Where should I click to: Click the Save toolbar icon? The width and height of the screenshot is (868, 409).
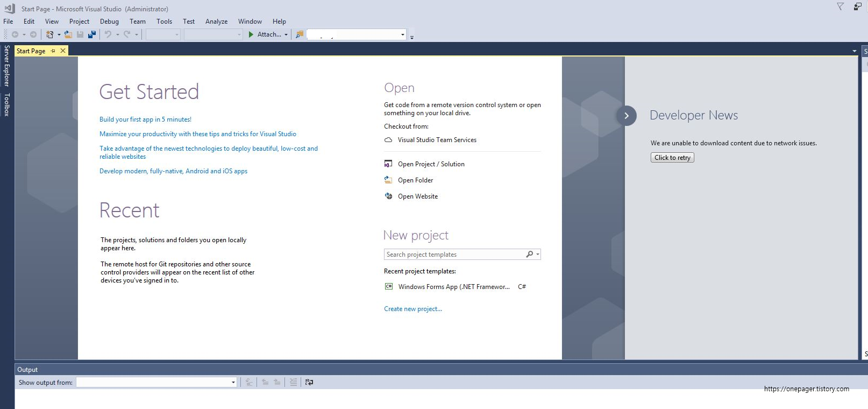[80, 34]
